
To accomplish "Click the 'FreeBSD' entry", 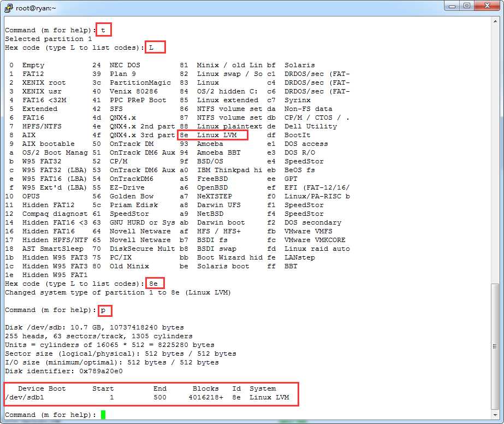I will click(212, 179).
